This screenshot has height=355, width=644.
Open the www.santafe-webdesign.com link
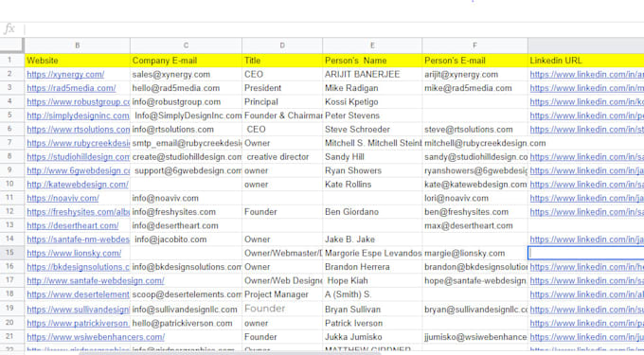click(96, 281)
